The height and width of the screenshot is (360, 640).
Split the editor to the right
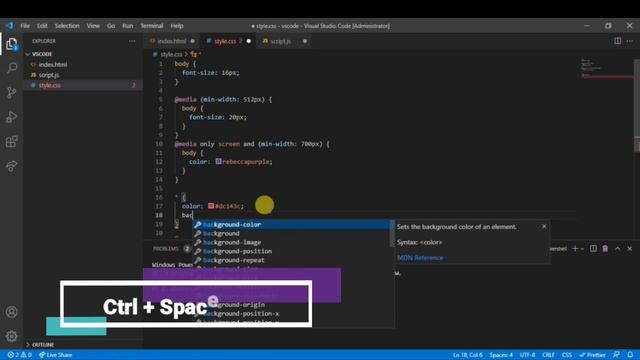[618, 41]
